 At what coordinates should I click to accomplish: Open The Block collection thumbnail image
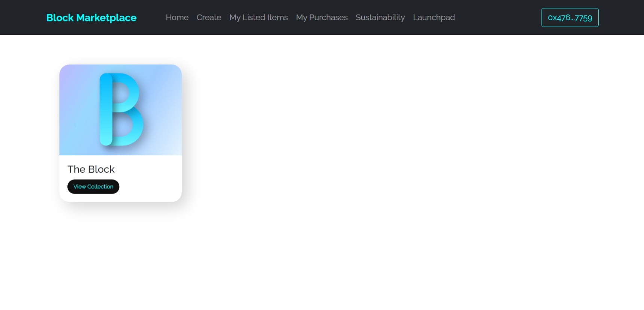pyautogui.click(x=120, y=110)
